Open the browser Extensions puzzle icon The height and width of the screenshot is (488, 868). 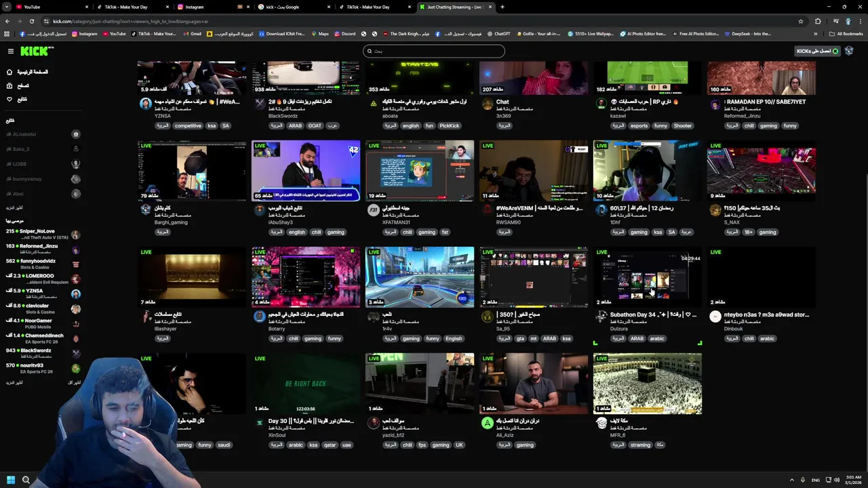817,21
